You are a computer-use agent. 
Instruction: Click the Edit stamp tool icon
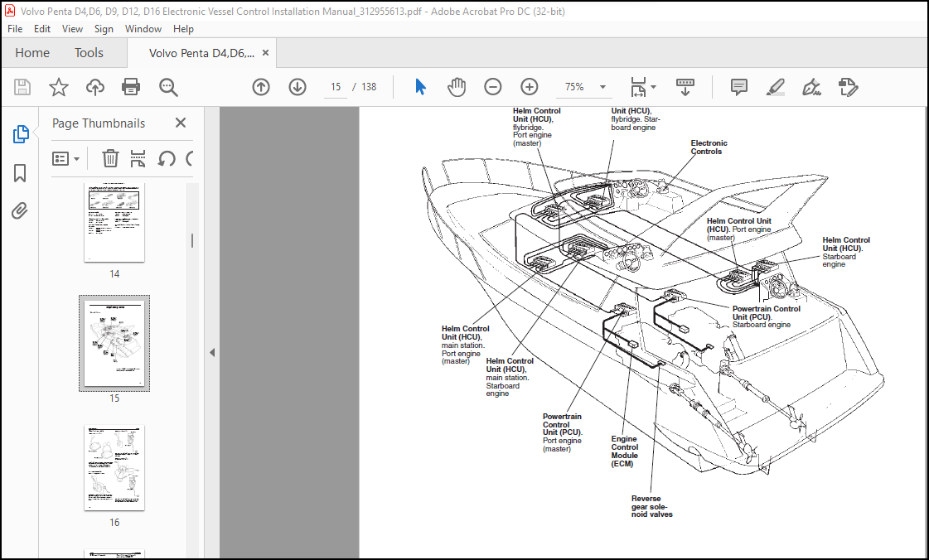[849, 87]
